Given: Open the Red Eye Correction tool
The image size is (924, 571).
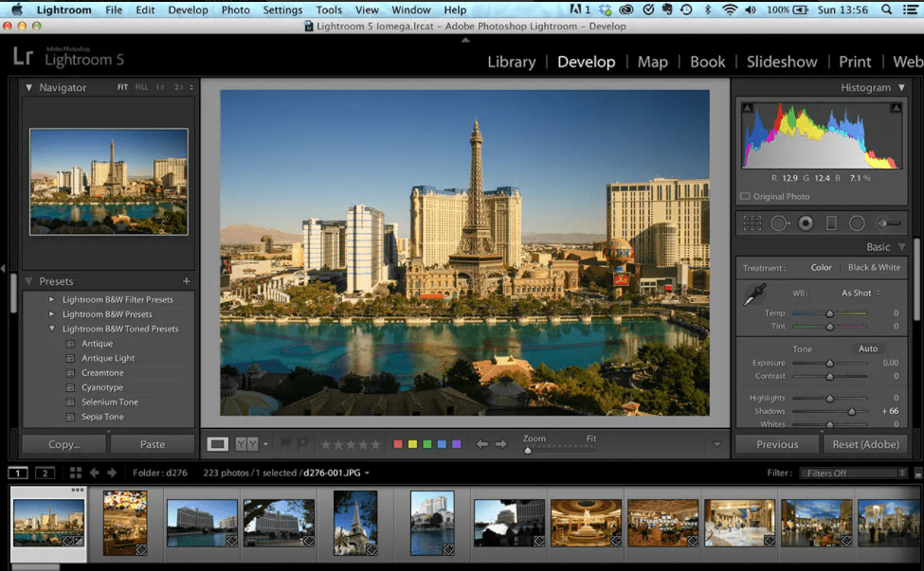Looking at the screenshot, I should 806,223.
